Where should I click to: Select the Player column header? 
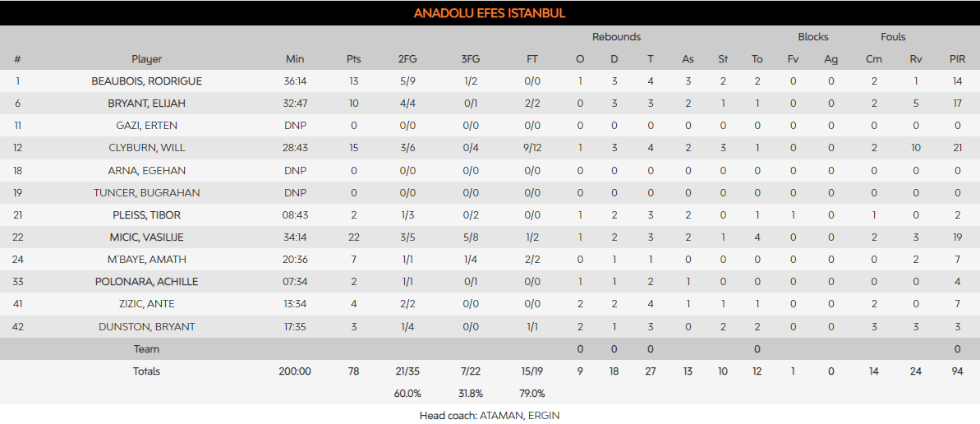(x=146, y=59)
